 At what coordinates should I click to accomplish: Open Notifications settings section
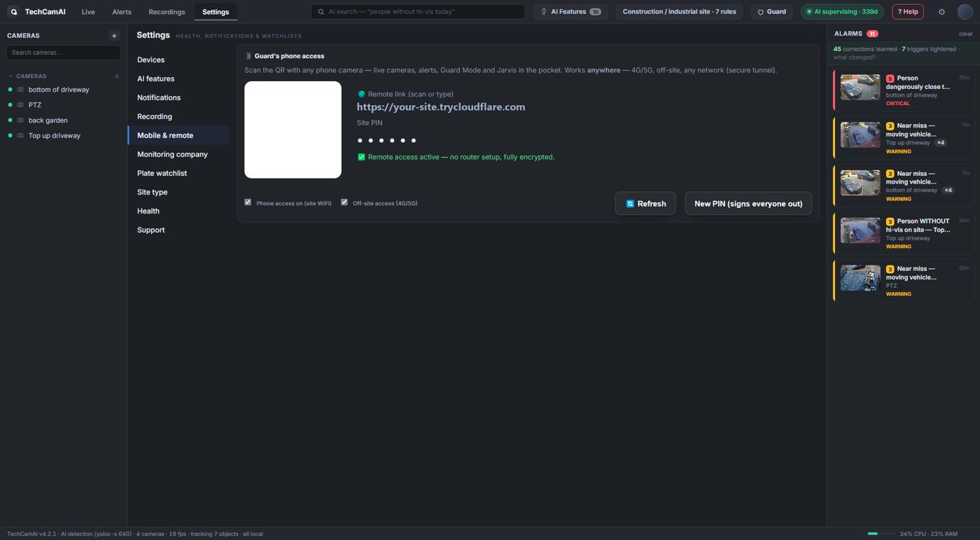178,98
